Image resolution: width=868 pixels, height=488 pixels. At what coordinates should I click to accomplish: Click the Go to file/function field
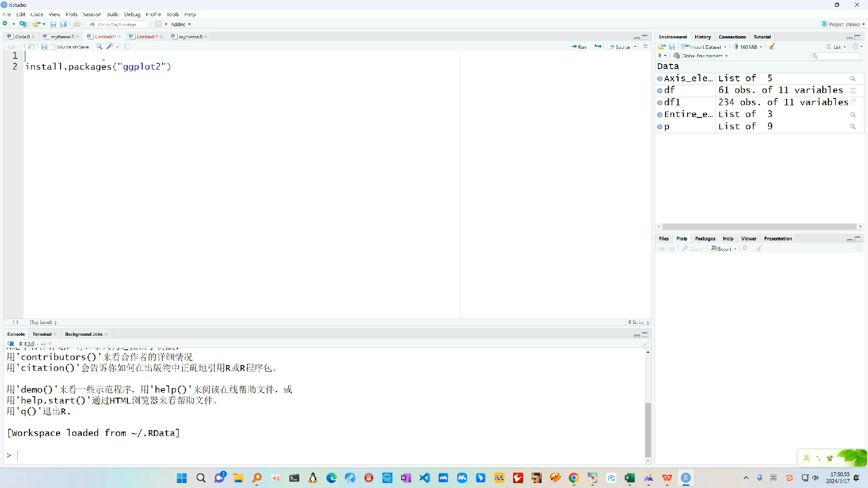[118, 24]
